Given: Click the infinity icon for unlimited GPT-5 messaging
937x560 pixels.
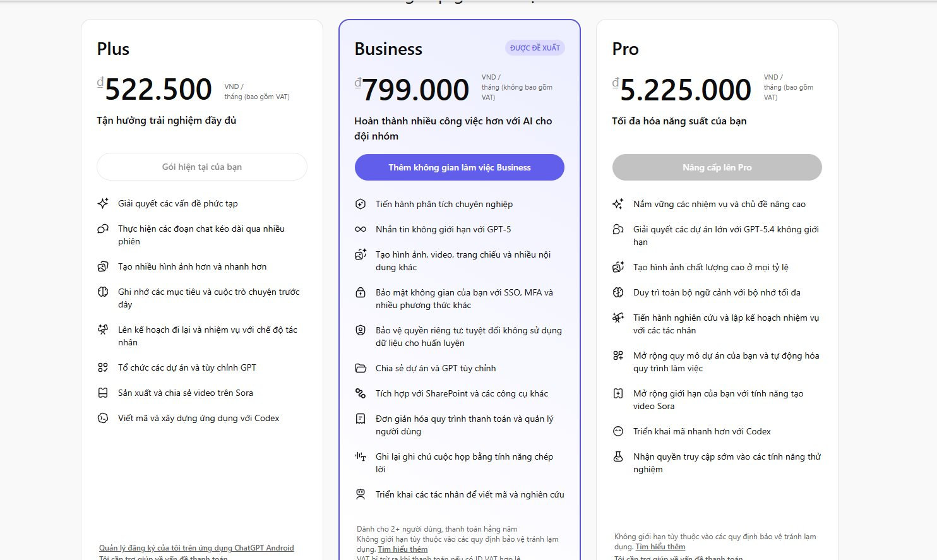Looking at the screenshot, I should [x=361, y=229].
